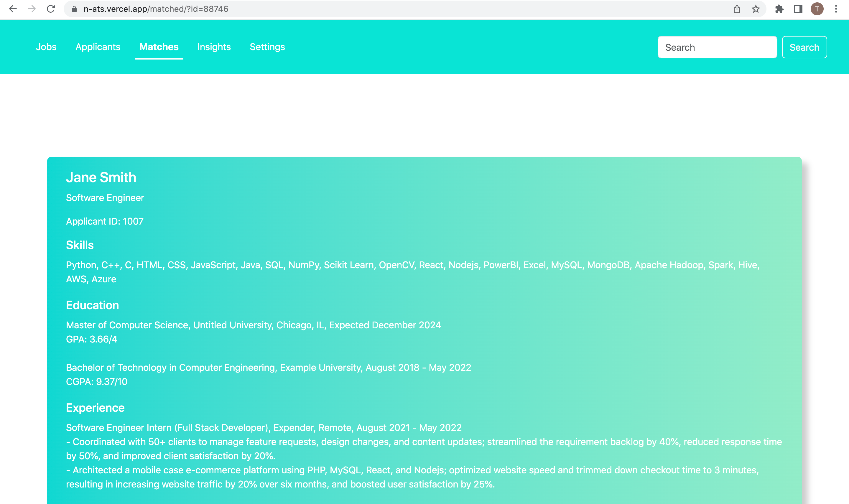Open the Applicants tab
The height and width of the screenshot is (504, 849).
click(x=98, y=47)
